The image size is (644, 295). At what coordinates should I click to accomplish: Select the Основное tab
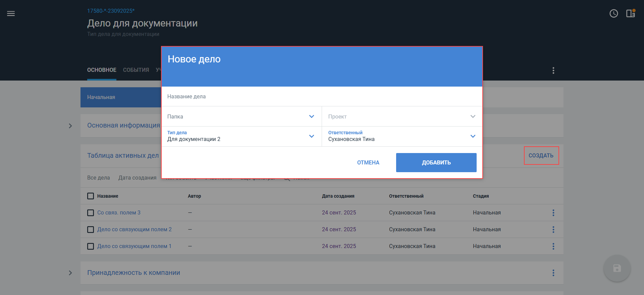point(102,70)
